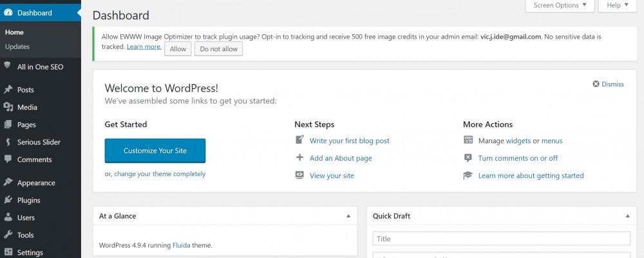Viewport: 644px width, 258px height.
Task: Click the Quick Draft Title field
Action: (x=502, y=239)
